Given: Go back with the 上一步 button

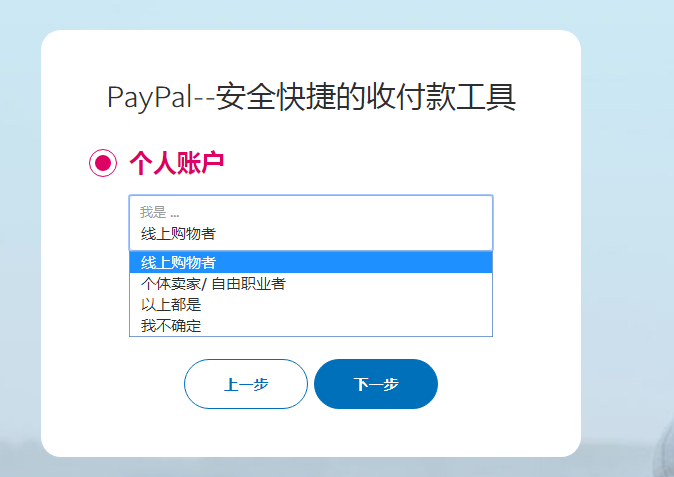Looking at the screenshot, I should coord(246,384).
